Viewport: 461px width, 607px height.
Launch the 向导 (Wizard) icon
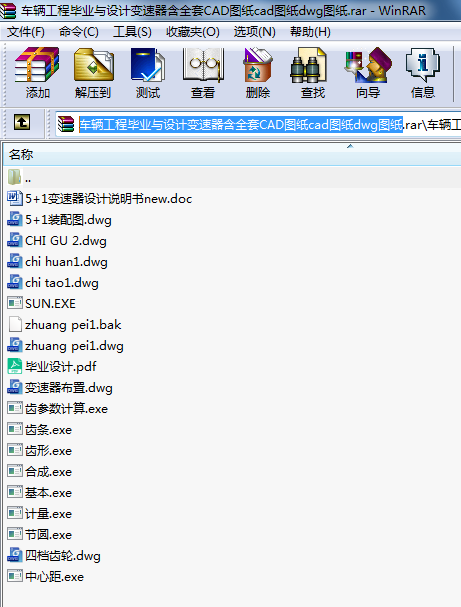click(x=368, y=73)
